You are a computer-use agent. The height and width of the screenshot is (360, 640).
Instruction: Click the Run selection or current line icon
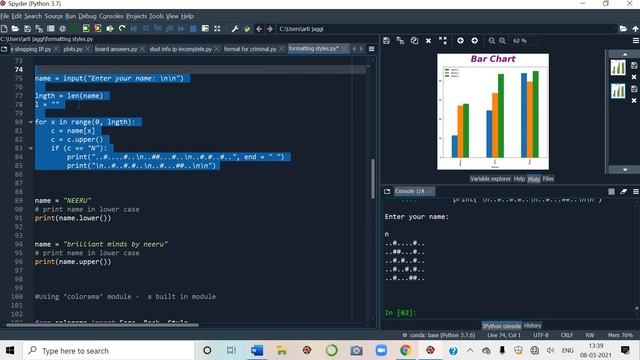[x=110, y=29]
